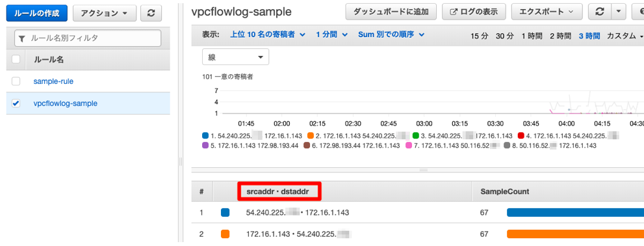Click legend text 5. 172.16.1.143 172.98.193.44
Screen dimensions: 644x246
coord(254,146)
